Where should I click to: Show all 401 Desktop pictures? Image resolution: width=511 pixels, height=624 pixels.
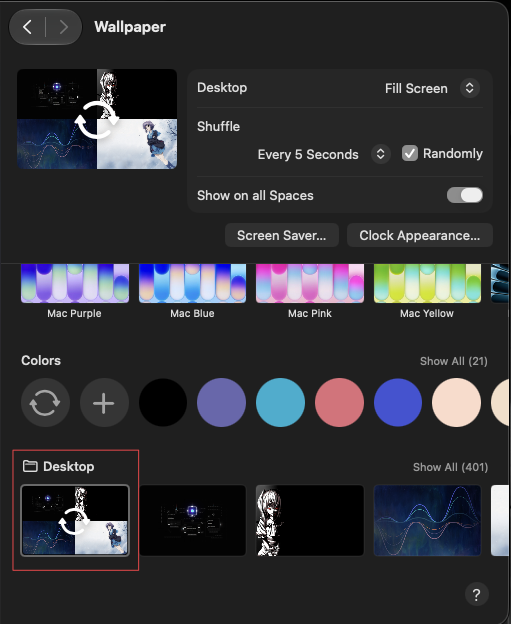[x=451, y=467]
